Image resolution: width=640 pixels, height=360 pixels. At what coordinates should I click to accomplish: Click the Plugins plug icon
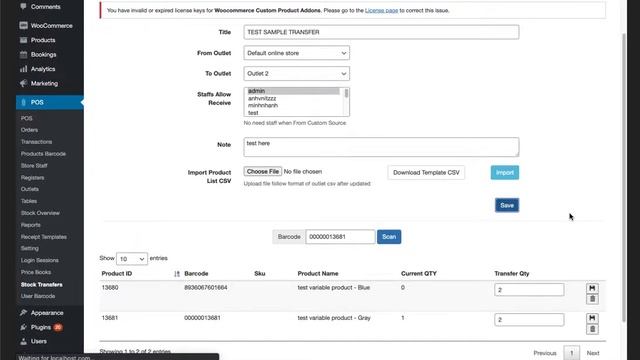[x=23, y=327]
